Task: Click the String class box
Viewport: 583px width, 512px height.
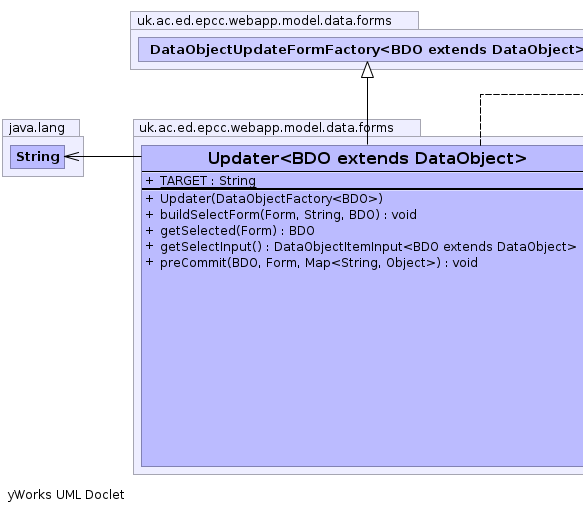Action: 38,157
